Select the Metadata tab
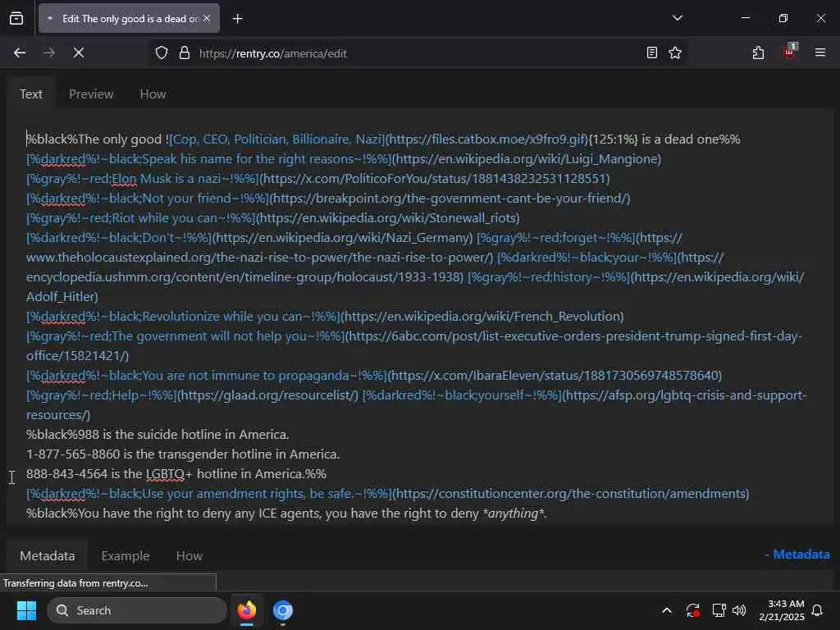840x630 pixels. (x=47, y=556)
